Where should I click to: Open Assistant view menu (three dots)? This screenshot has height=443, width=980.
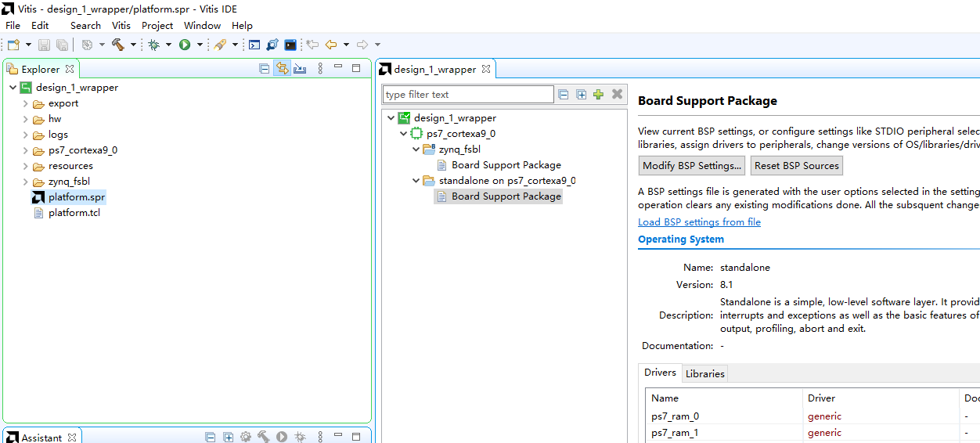point(320,437)
